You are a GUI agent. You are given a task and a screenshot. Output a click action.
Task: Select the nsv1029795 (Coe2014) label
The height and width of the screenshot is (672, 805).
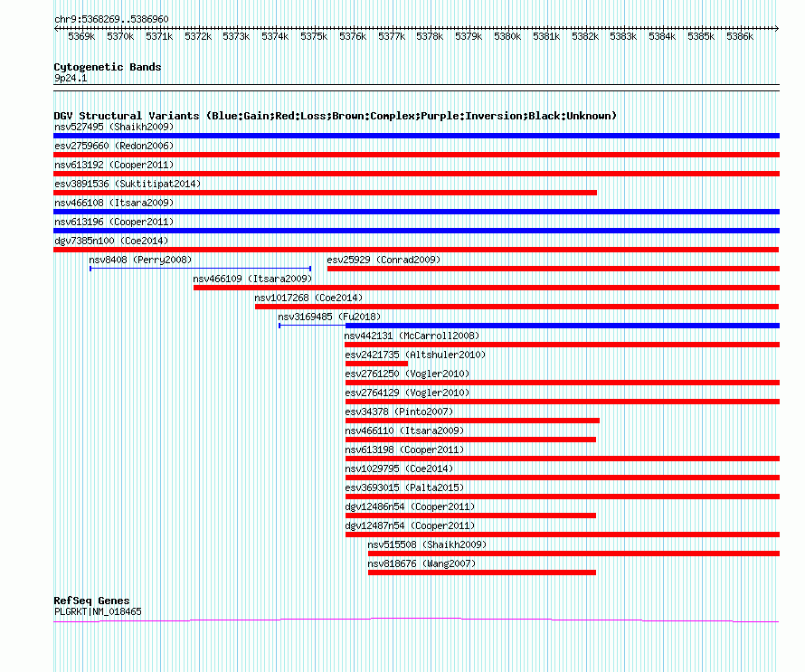[400, 469]
